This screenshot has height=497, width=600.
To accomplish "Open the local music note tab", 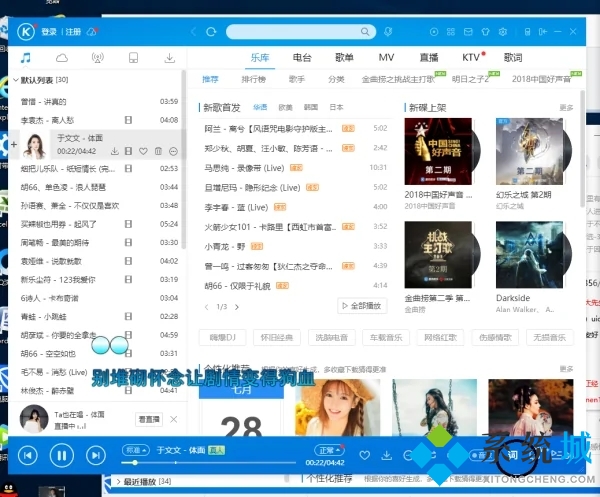I will click(x=26, y=58).
